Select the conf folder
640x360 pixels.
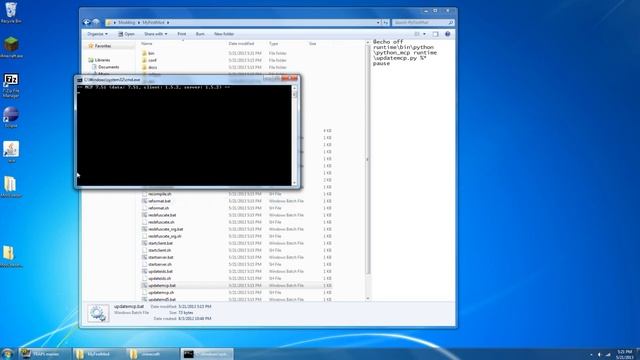point(152,60)
